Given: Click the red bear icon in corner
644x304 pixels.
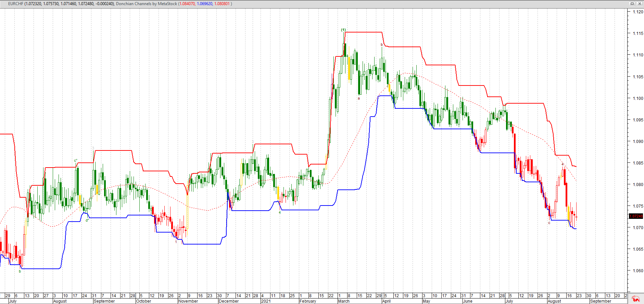Looking at the screenshot, I should [x=636, y=299].
